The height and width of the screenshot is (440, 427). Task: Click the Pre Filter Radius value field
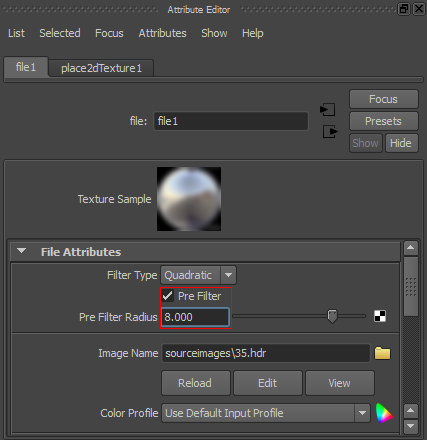click(196, 317)
